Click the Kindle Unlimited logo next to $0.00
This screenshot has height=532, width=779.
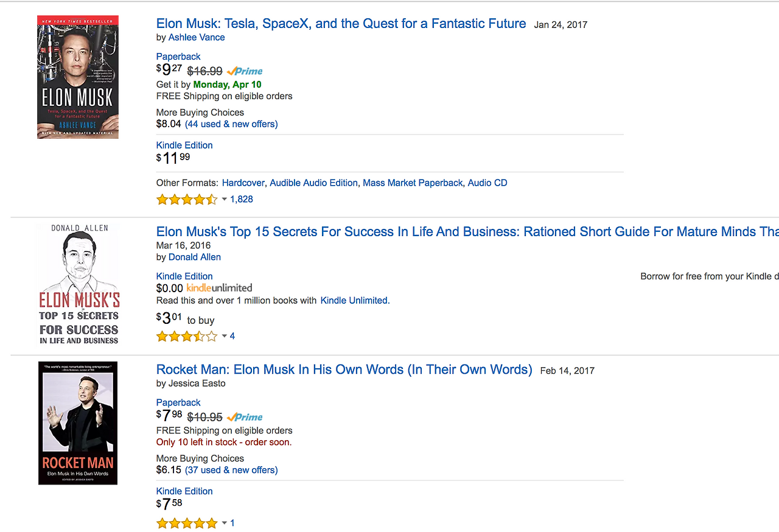point(219,288)
